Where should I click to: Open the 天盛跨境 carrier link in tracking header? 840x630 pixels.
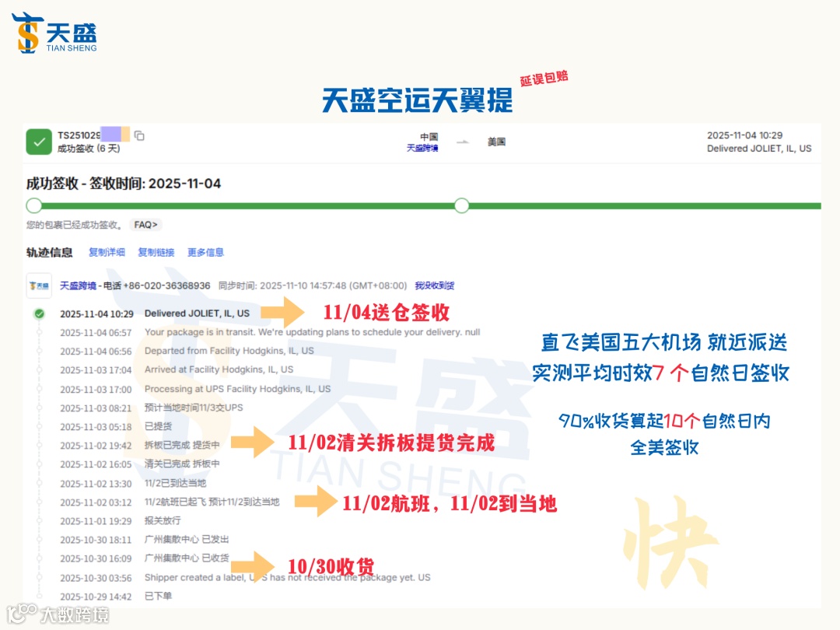(78, 285)
